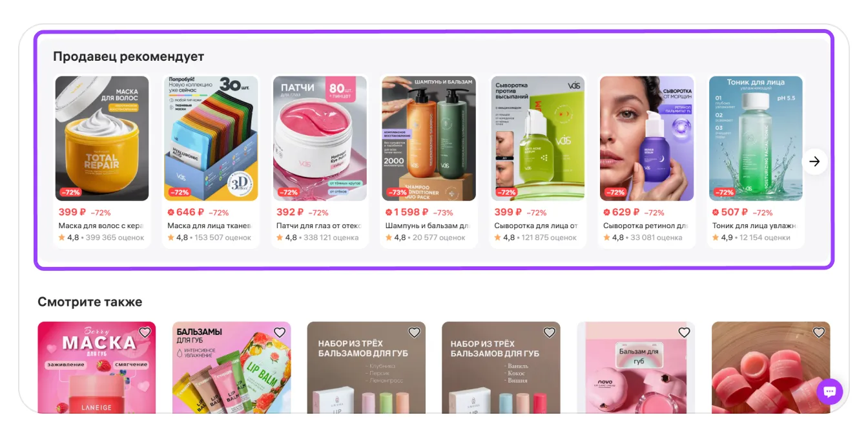The image size is (868, 437).
Task: Favorite the vanilla coconut cherry balm set
Action: (x=550, y=332)
